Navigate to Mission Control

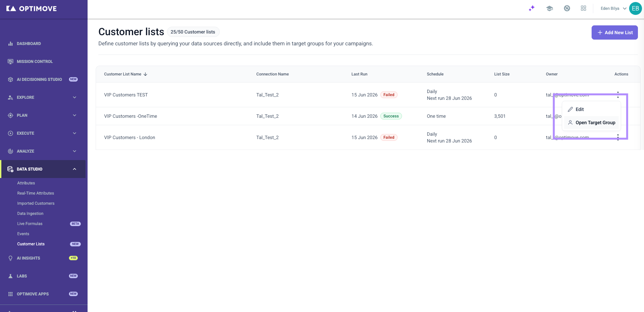click(35, 62)
